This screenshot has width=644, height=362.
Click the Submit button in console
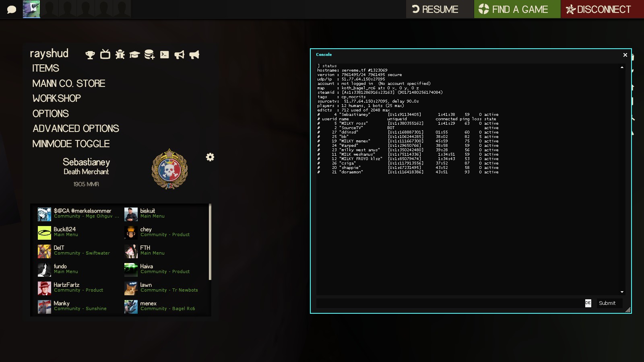click(x=607, y=303)
